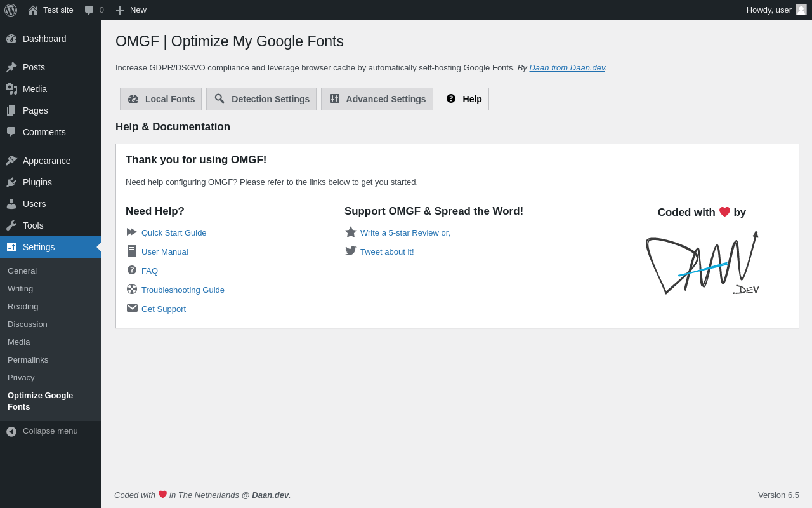Click the WordPress logo icon
Image resolution: width=812 pixels, height=508 pixels.
(11, 10)
